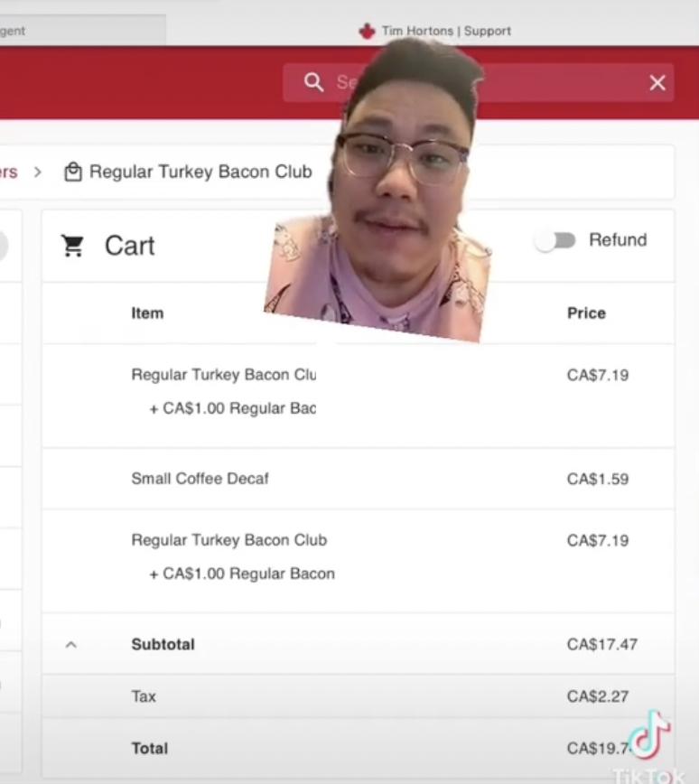699x784 pixels.
Task: Click the breadcrumb separator arrow
Action: click(38, 173)
